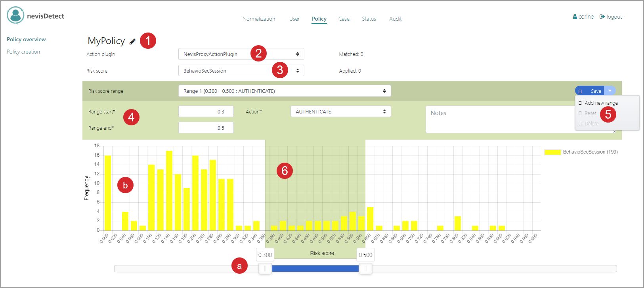644x288 pixels.
Task: Switch to the Normalization tab
Action: 259,19
